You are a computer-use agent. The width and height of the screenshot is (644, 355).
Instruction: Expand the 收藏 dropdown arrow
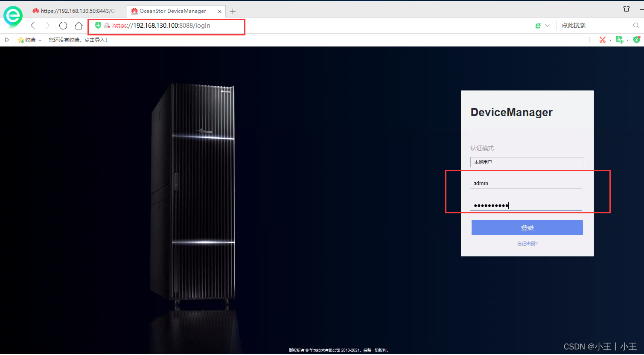(x=40, y=40)
